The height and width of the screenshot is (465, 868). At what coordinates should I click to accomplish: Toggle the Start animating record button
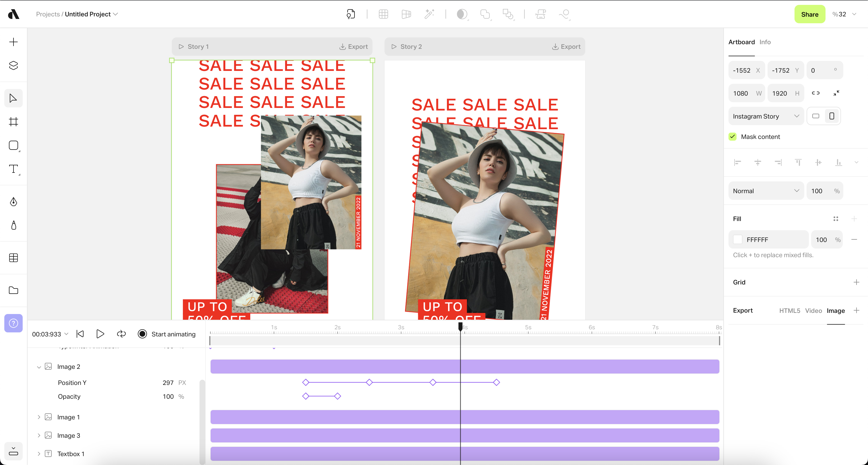pyautogui.click(x=143, y=334)
